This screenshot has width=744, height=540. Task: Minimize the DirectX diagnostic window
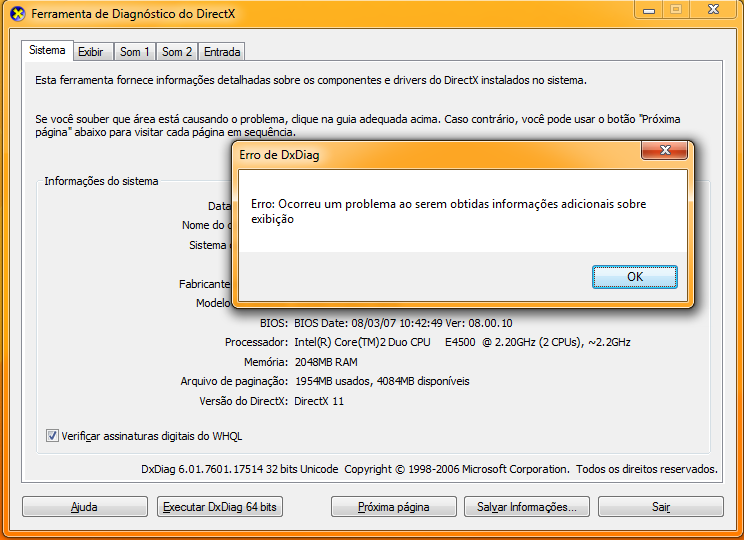[x=649, y=9]
